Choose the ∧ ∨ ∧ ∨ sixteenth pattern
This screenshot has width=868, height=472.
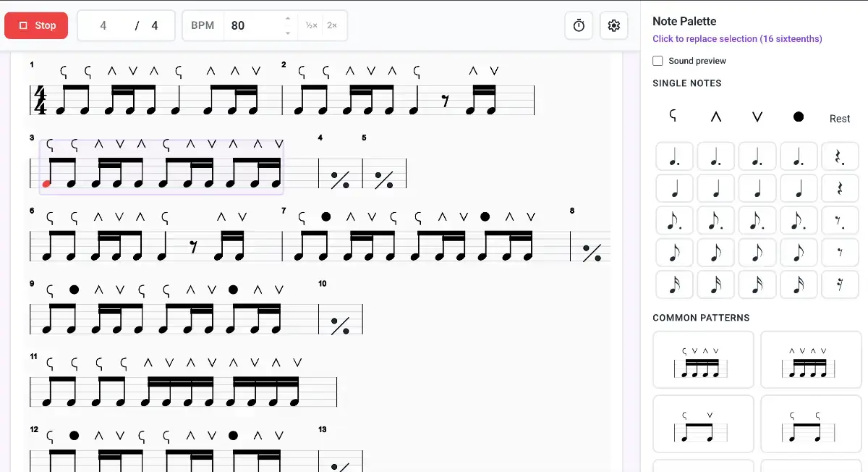(x=811, y=360)
